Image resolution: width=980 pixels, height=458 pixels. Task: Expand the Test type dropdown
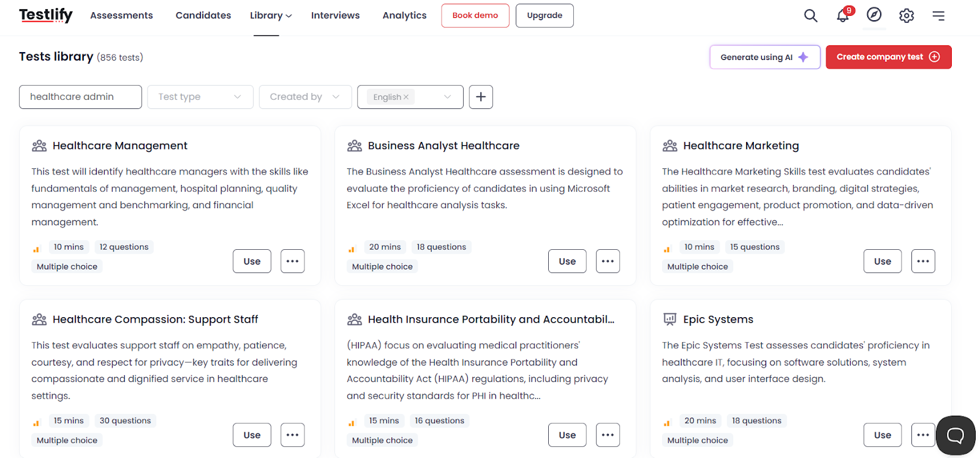coord(200,97)
